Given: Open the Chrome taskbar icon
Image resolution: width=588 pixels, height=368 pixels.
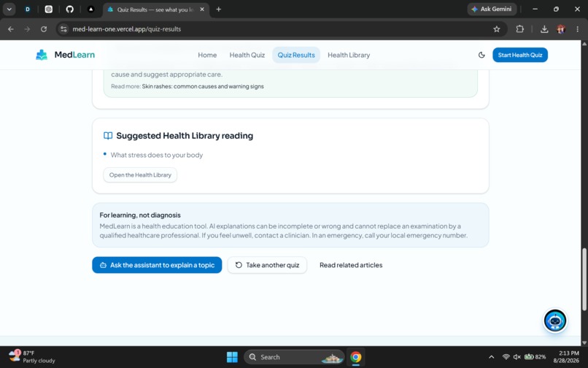Looking at the screenshot, I should pyautogui.click(x=355, y=357).
